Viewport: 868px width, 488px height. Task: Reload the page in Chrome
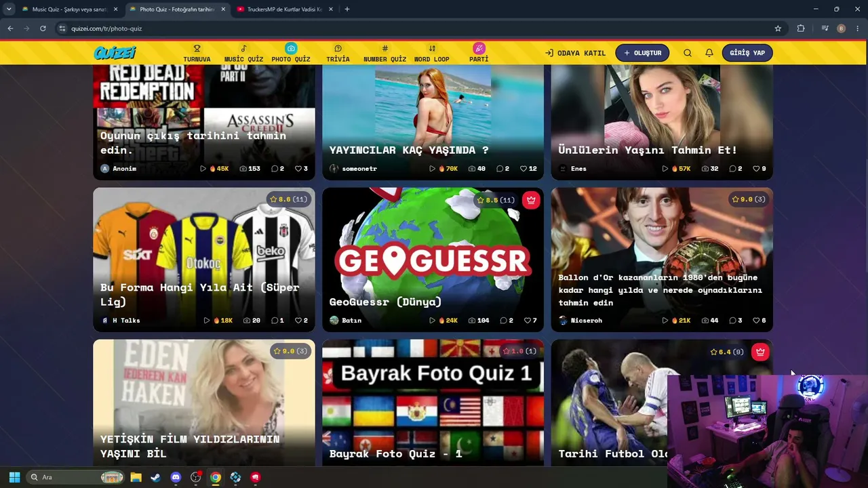click(x=43, y=28)
